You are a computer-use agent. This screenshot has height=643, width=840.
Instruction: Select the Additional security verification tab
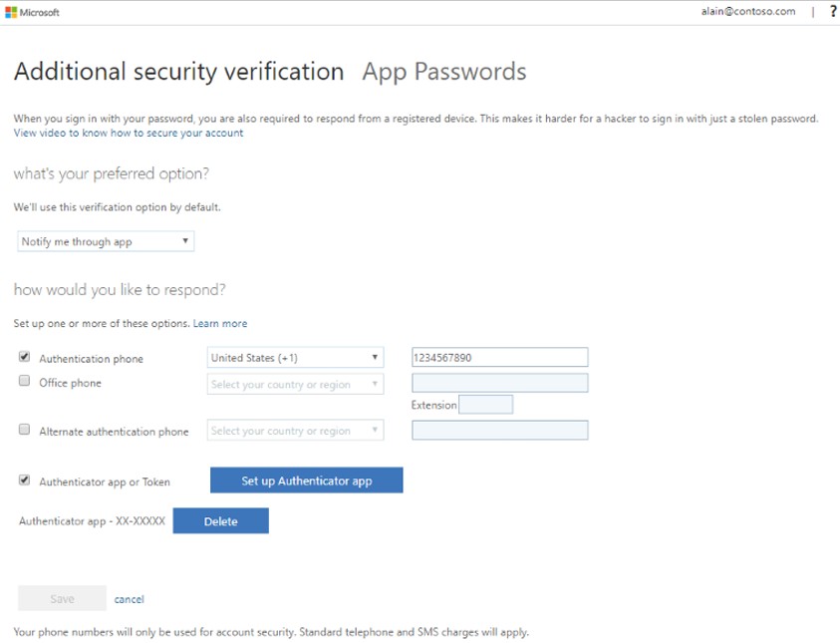pos(178,72)
